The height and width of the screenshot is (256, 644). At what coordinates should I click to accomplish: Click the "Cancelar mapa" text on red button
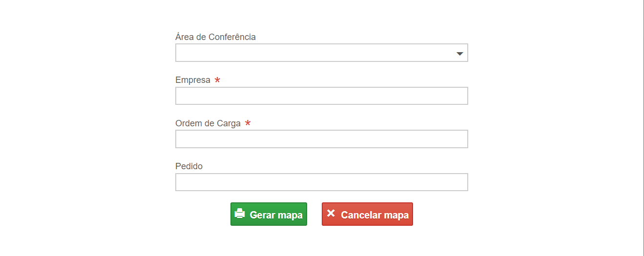[374, 215]
